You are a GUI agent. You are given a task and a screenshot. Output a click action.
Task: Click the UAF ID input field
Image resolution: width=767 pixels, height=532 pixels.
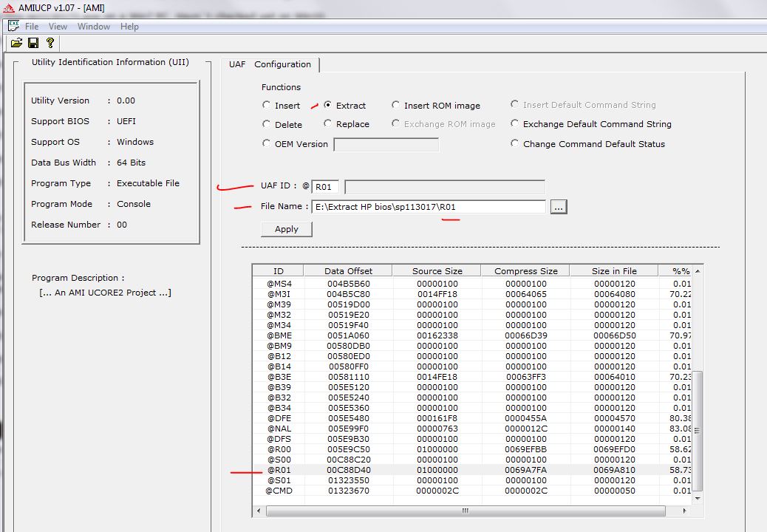(x=325, y=187)
